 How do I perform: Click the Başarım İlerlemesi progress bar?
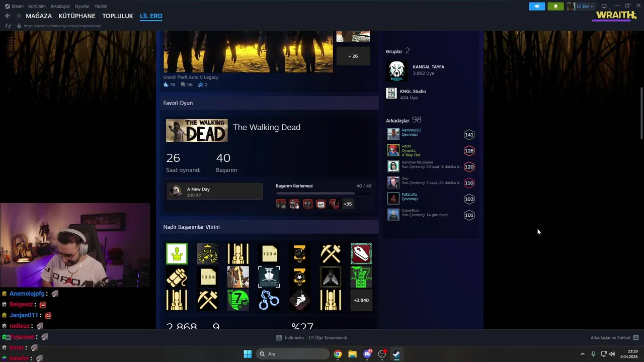point(324,194)
